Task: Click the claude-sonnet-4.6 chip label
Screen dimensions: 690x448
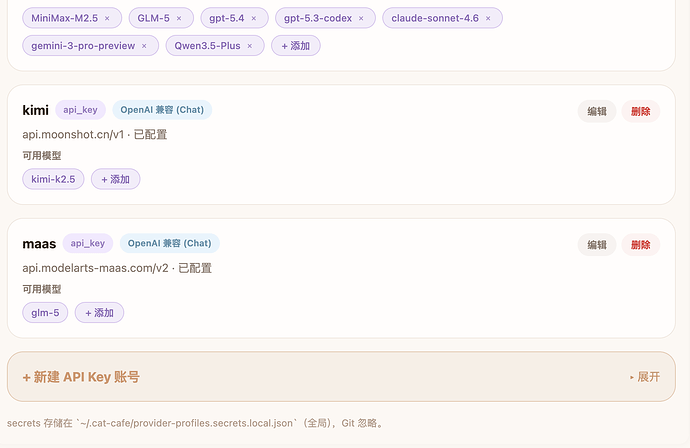Action: (x=435, y=18)
